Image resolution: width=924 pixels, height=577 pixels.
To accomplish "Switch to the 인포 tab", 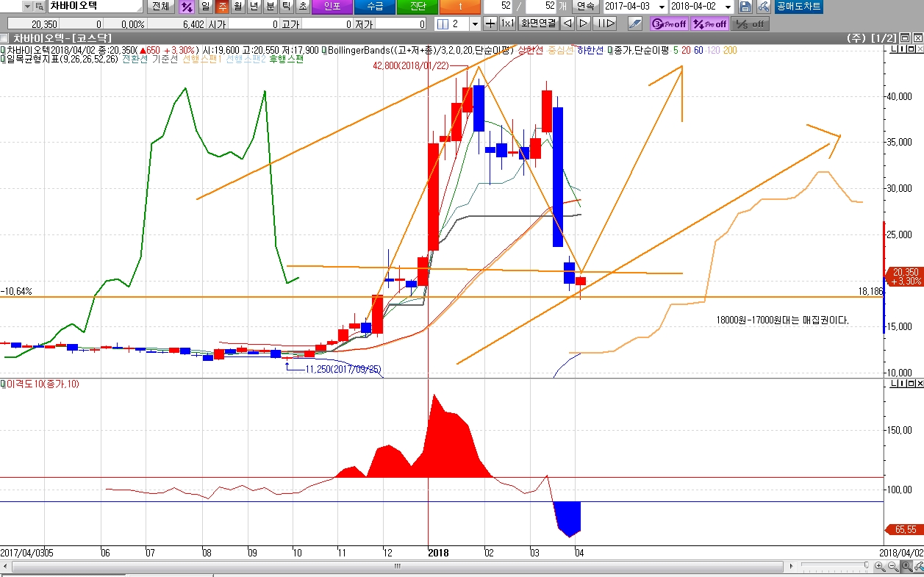I will tap(332, 7).
